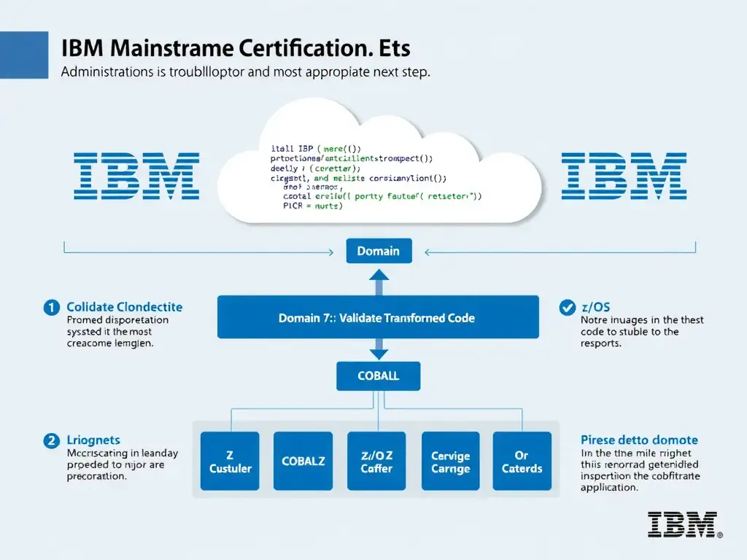Click the Domain box below the cloud
The height and width of the screenshot is (560, 747).
379,251
